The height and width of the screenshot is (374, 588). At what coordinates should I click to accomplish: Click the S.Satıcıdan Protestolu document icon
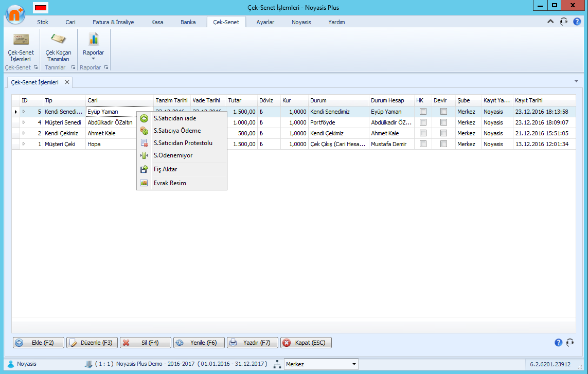[x=144, y=143]
